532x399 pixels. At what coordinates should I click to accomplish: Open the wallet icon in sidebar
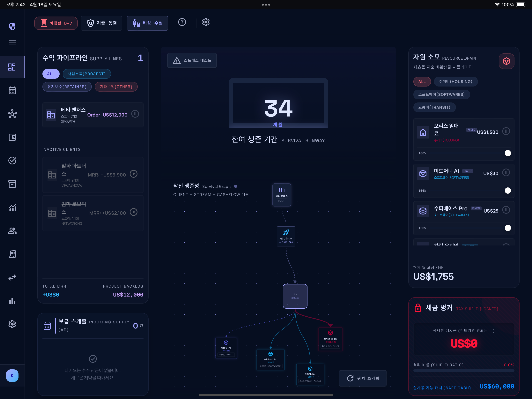[x=12, y=137]
